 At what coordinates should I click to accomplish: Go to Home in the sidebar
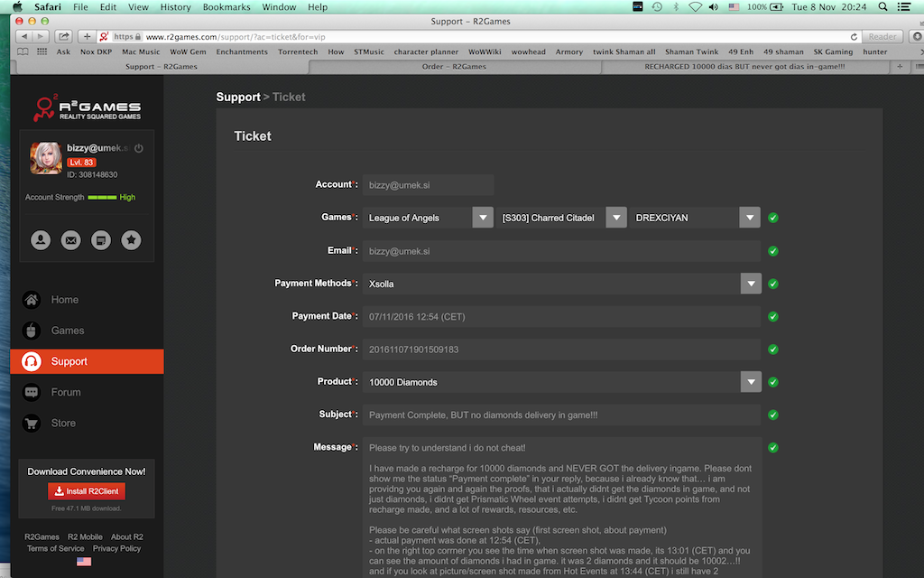tap(65, 300)
